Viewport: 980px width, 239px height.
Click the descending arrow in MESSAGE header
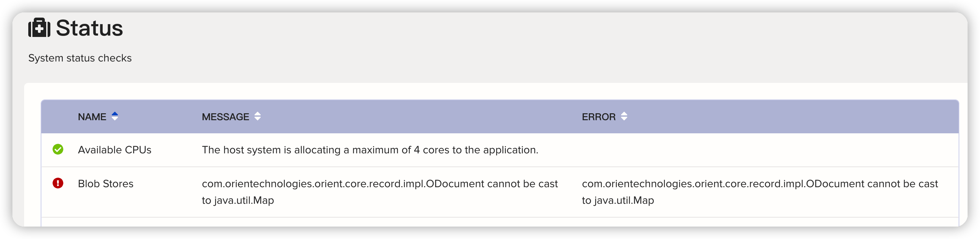(x=258, y=119)
